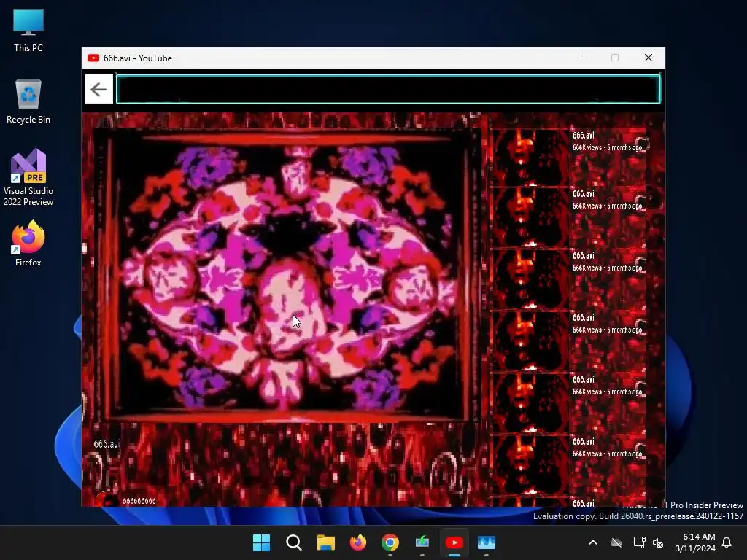Open the blue chart app in taskbar
This screenshot has height=560, width=747.
point(487,542)
